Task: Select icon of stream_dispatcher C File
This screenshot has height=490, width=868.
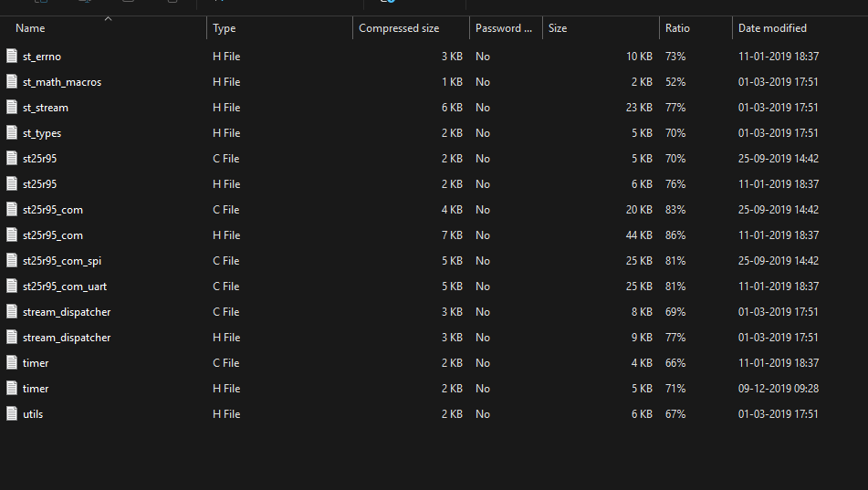Action: click(12, 311)
